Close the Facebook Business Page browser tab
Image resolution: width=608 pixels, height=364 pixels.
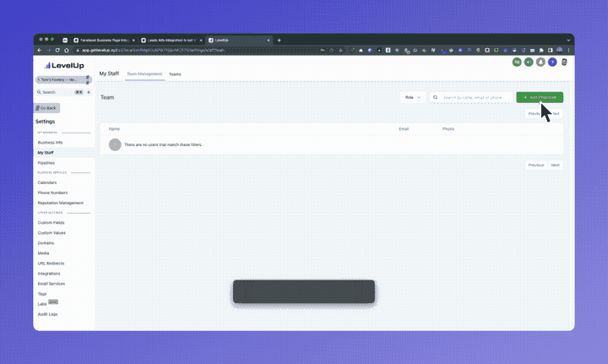click(x=133, y=41)
